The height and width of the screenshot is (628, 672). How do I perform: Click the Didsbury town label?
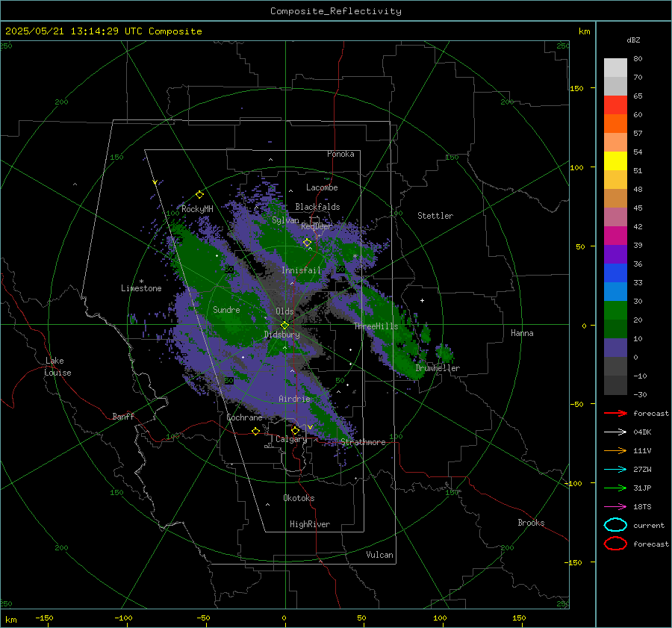click(x=281, y=335)
